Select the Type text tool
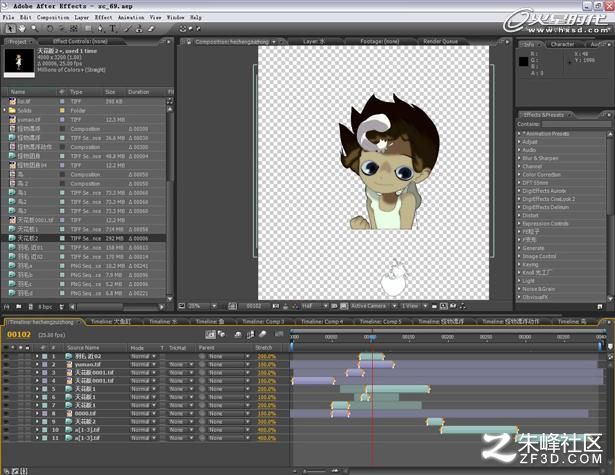Screen dimensions: 615x475 point(113,29)
